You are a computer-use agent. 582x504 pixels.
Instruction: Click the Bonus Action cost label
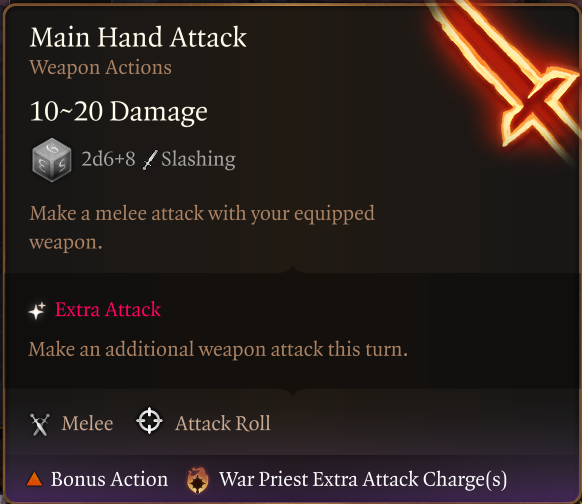click(x=109, y=479)
